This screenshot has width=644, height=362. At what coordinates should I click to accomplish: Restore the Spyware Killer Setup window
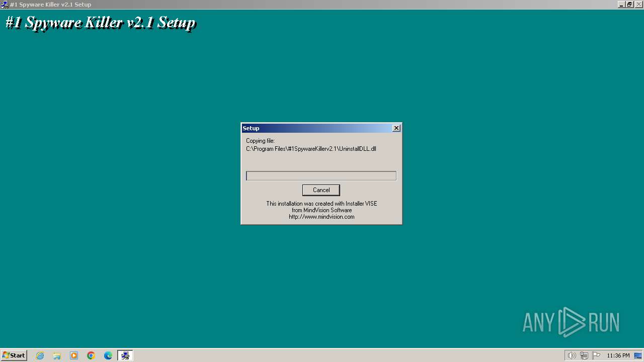(629, 5)
